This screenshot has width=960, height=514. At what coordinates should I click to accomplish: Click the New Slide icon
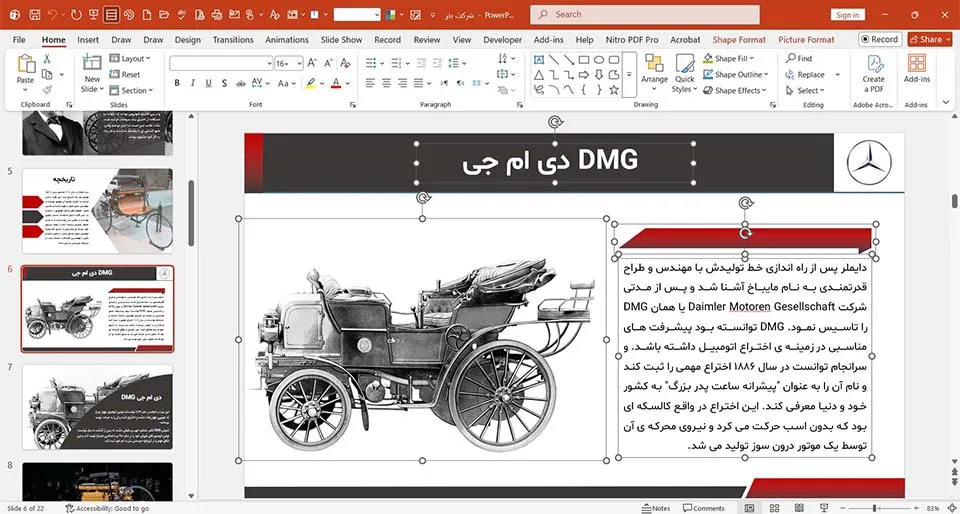click(x=92, y=62)
